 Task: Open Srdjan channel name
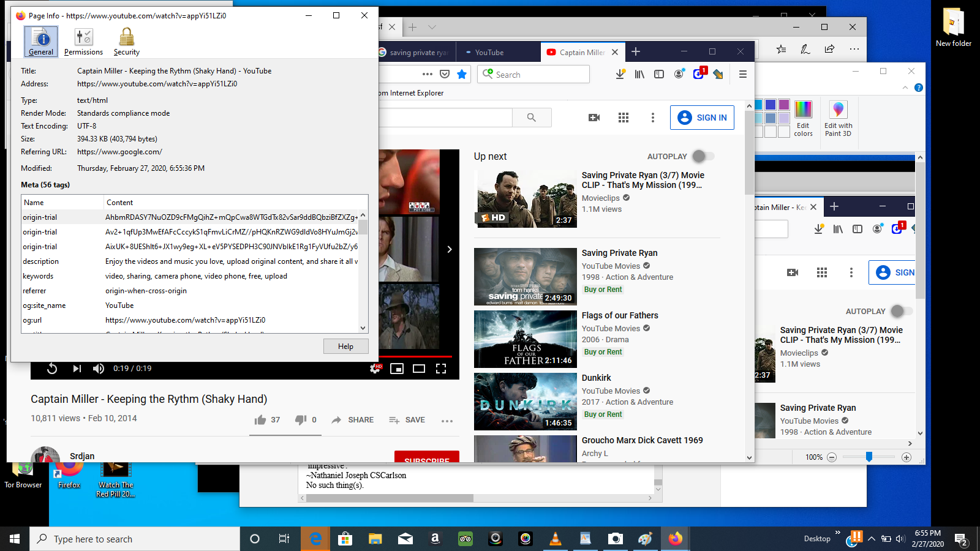pyautogui.click(x=82, y=456)
